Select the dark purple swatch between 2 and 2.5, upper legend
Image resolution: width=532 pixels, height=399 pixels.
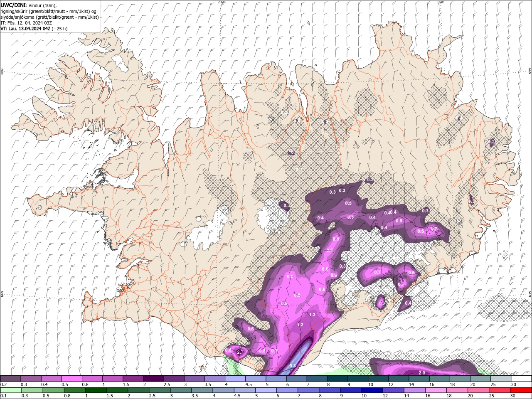pos(153,379)
